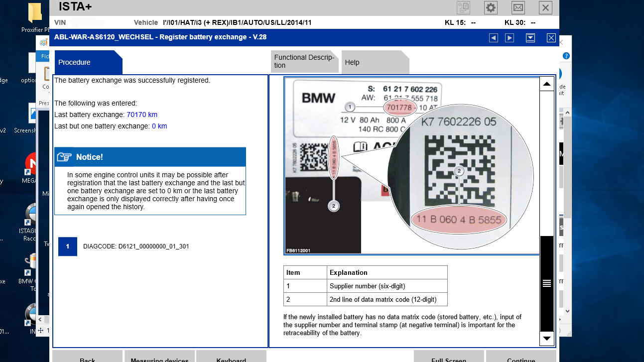Click the greyed-out documents icon in ISTA+ header
Image resolution: width=644 pixels, height=362 pixels.
click(x=464, y=7)
